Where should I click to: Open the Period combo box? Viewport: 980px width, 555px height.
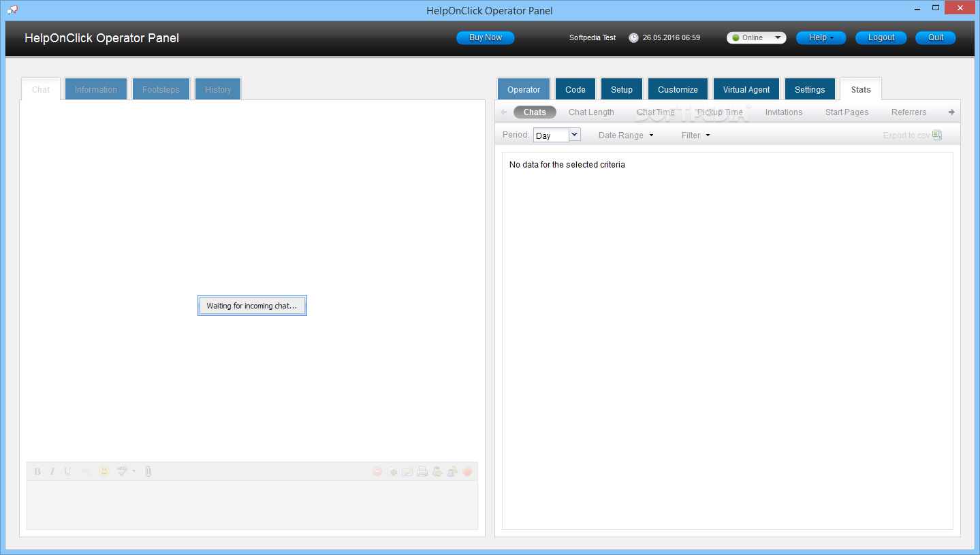pyautogui.click(x=557, y=135)
